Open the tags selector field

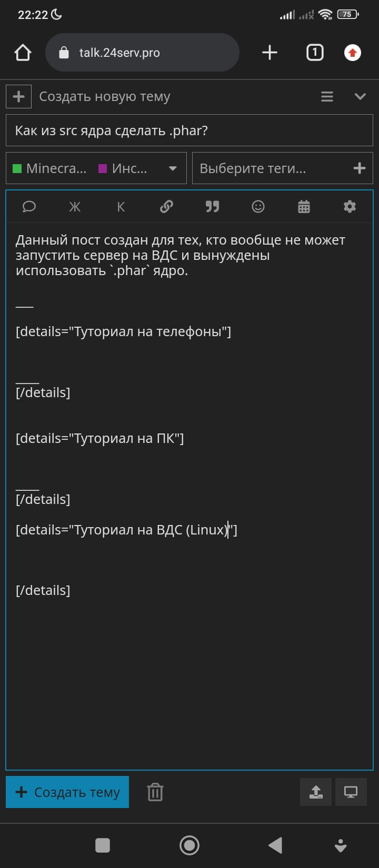(282, 168)
